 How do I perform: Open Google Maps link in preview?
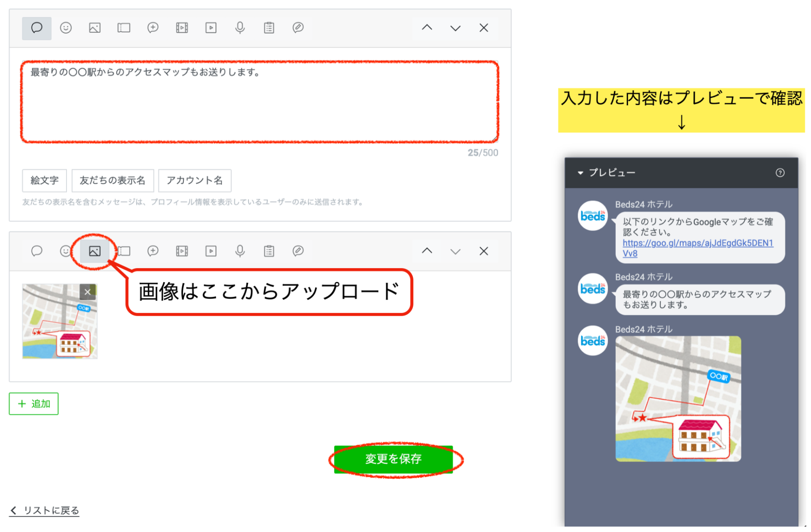coord(697,243)
